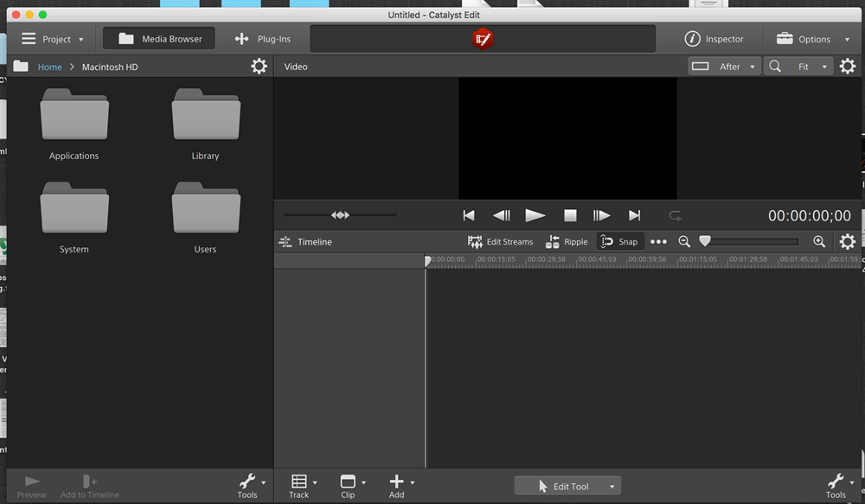Screen dimensions: 865x504
Task: Click the playhead marker at timeline start
Action: (427, 261)
